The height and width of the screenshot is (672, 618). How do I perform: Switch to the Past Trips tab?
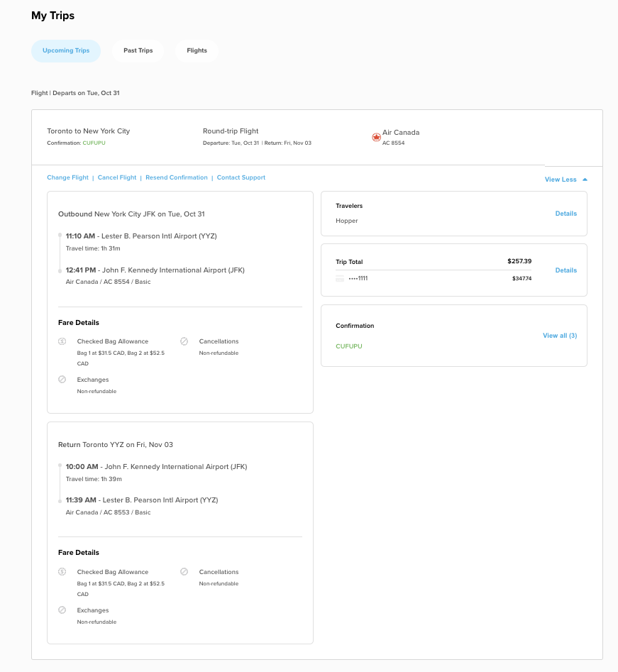[138, 50]
